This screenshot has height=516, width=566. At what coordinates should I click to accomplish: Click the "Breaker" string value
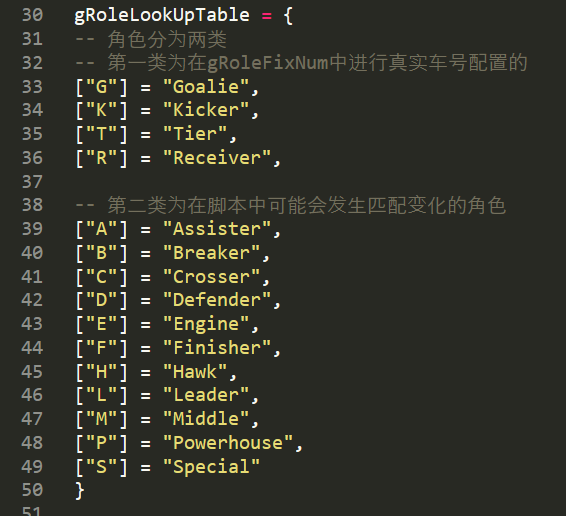click(x=212, y=253)
